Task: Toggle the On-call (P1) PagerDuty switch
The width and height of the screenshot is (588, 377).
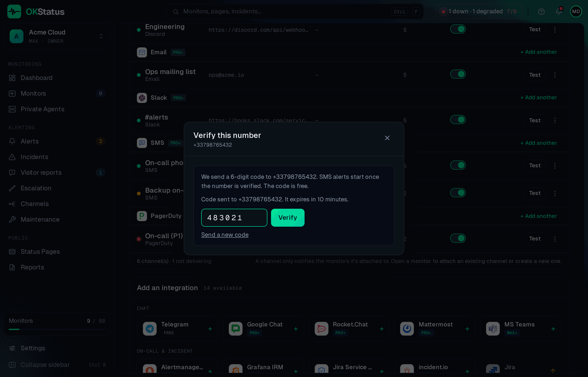Action: click(458, 238)
